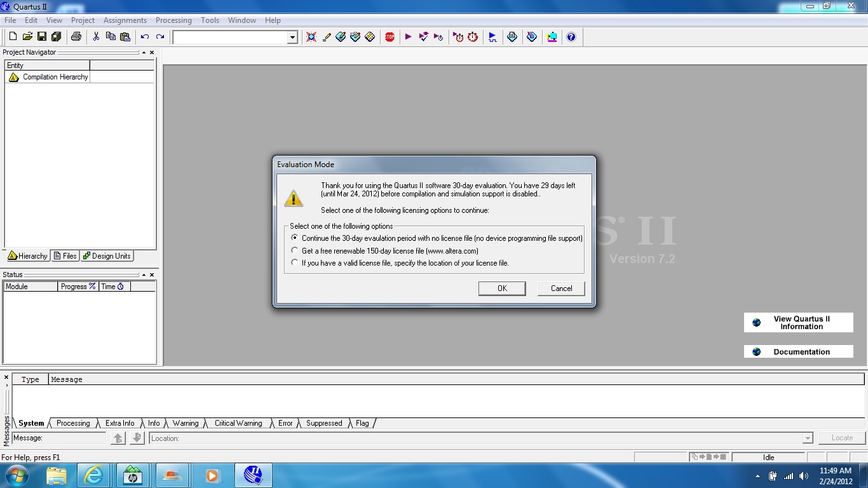The image size is (868, 488).
Task: Click the Cut scissors icon
Action: 96,37
